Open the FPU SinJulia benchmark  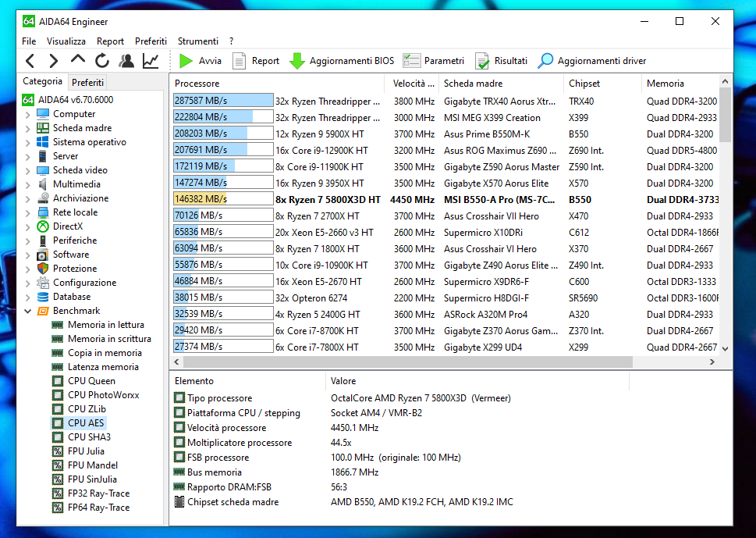pos(92,479)
